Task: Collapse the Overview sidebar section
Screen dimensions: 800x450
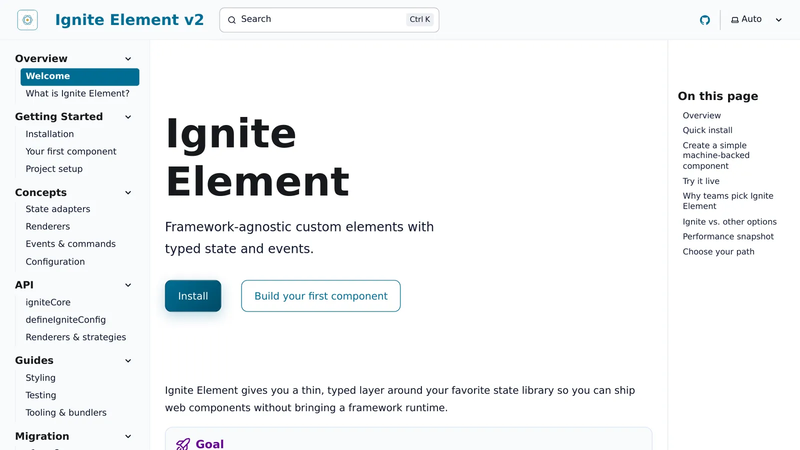Action: pos(128,59)
